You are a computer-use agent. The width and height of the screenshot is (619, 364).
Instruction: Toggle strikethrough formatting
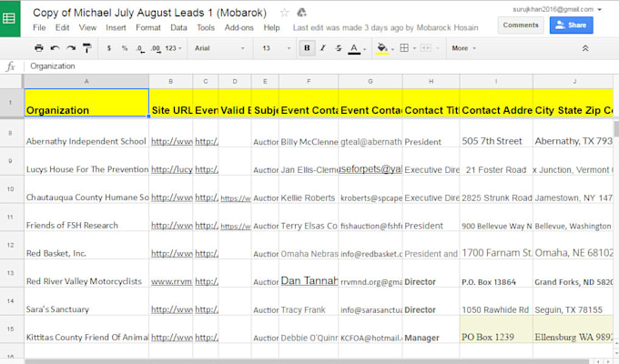coord(339,48)
